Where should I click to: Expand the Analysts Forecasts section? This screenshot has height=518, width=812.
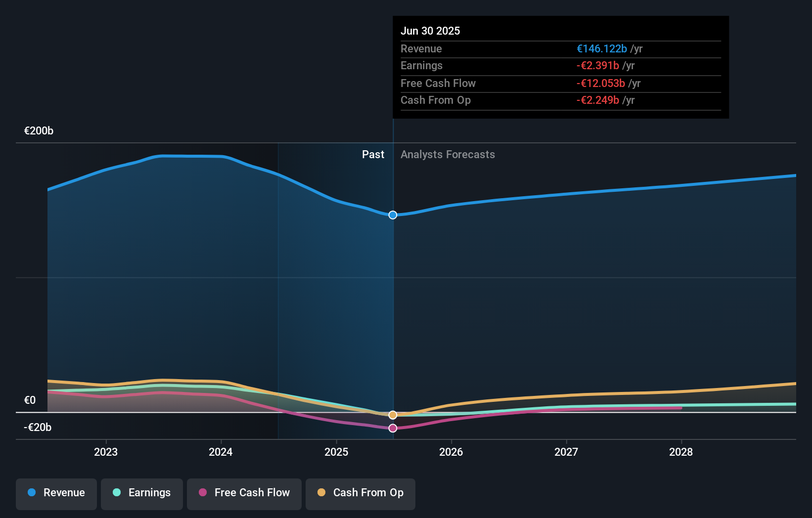click(447, 154)
